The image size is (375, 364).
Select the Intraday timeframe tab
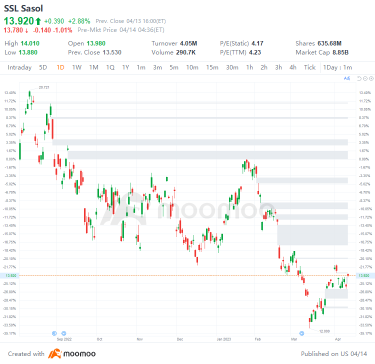(19, 68)
